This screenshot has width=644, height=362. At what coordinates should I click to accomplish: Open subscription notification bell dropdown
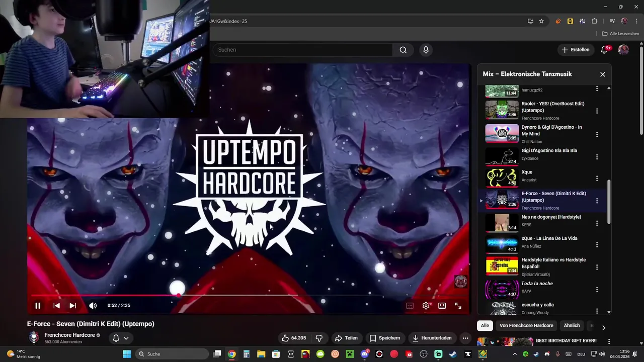click(121, 338)
